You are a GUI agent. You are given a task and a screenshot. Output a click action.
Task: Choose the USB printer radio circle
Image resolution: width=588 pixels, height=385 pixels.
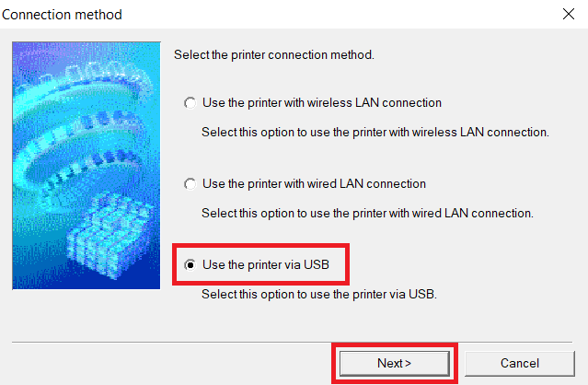tap(190, 265)
